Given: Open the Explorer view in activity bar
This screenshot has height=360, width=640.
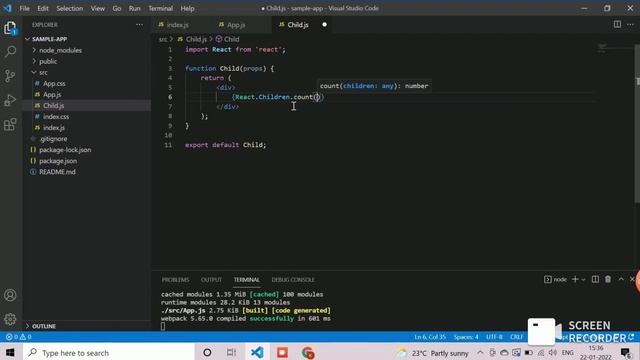Looking at the screenshot, I should coord(10,28).
